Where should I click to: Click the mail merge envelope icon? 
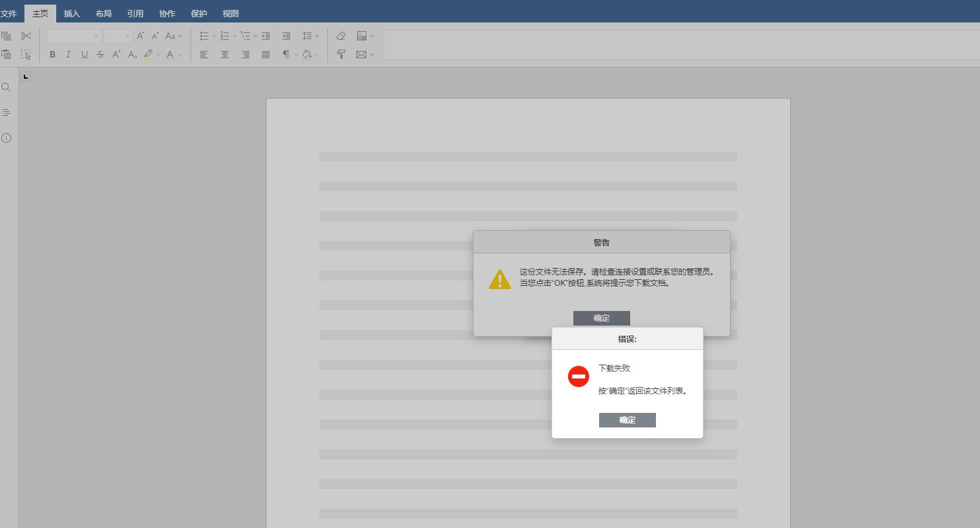(362, 54)
